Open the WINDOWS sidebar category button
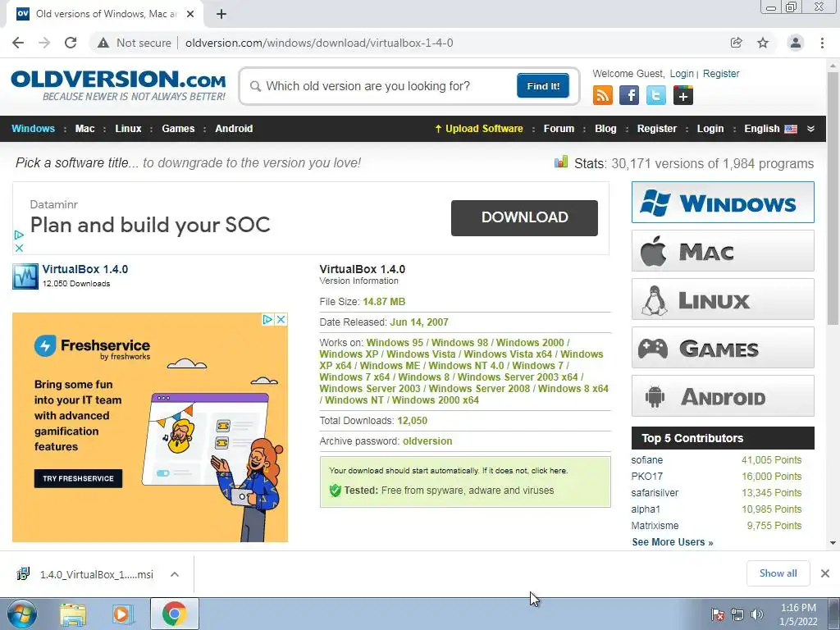 [723, 203]
